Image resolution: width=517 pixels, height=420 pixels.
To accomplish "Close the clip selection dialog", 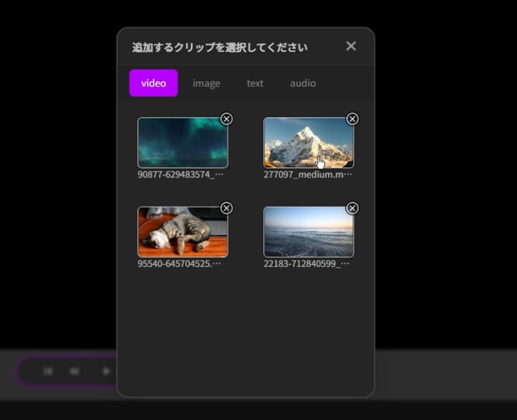I will [x=351, y=46].
